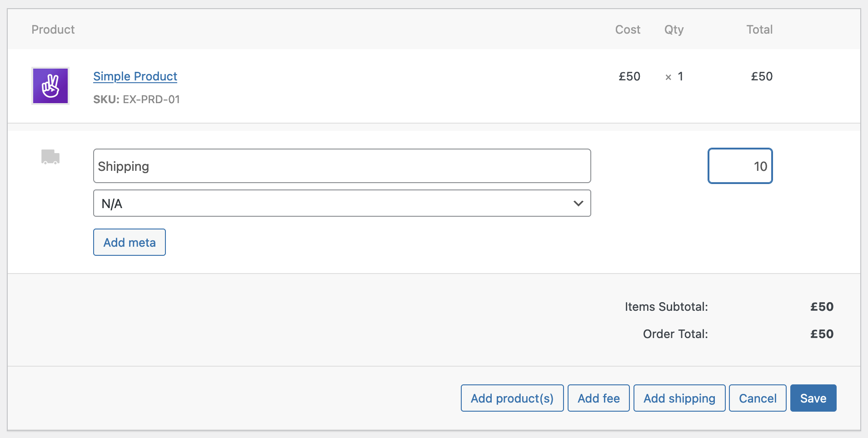Click the Simple Product thumbnail image
The height and width of the screenshot is (438, 868).
(50, 86)
